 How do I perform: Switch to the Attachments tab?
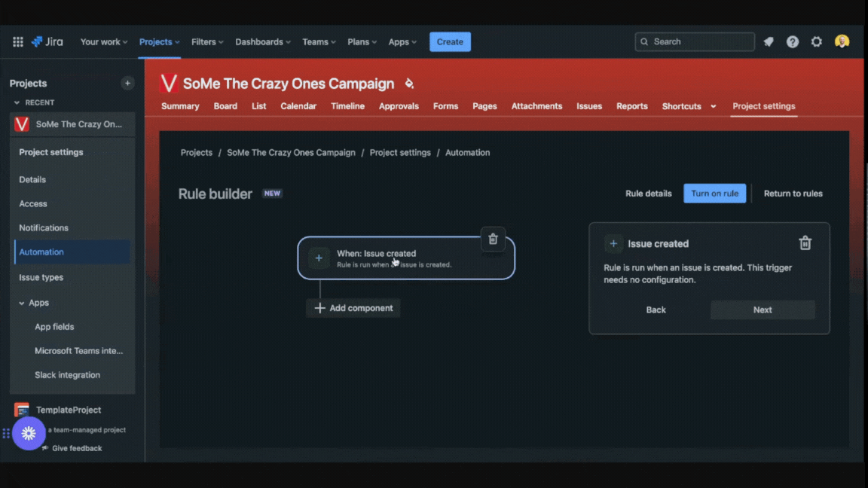(x=536, y=106)
